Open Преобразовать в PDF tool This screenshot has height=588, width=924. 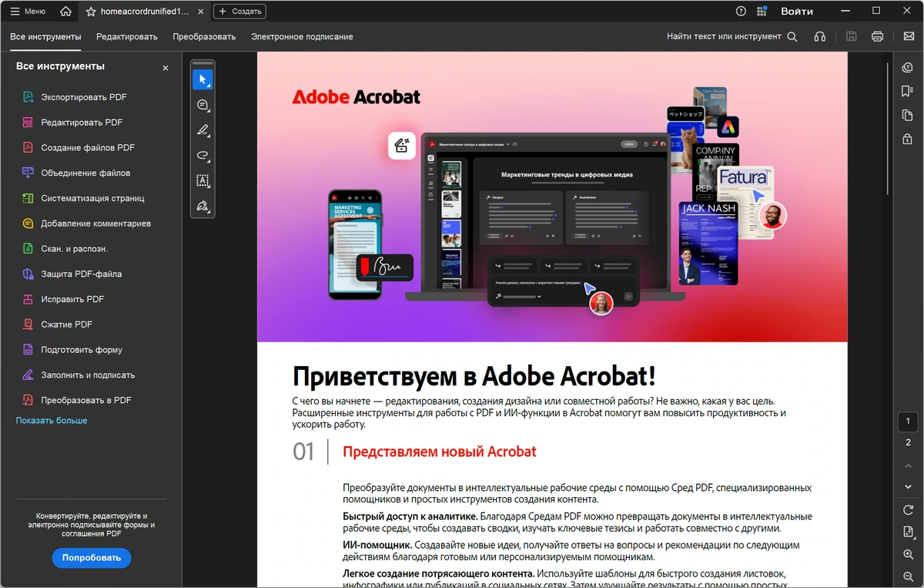76,400
